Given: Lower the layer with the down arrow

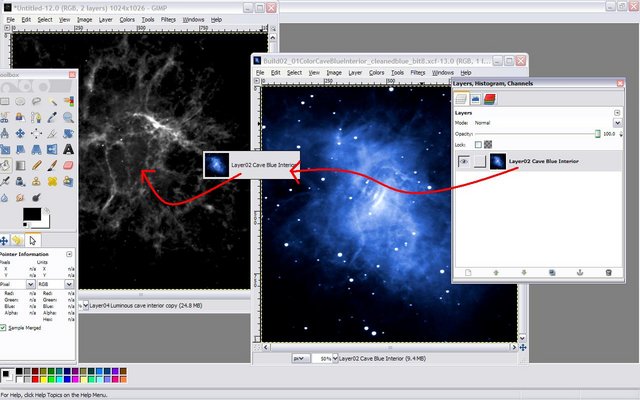Looking at the screenshot, I should coord(523,272).
